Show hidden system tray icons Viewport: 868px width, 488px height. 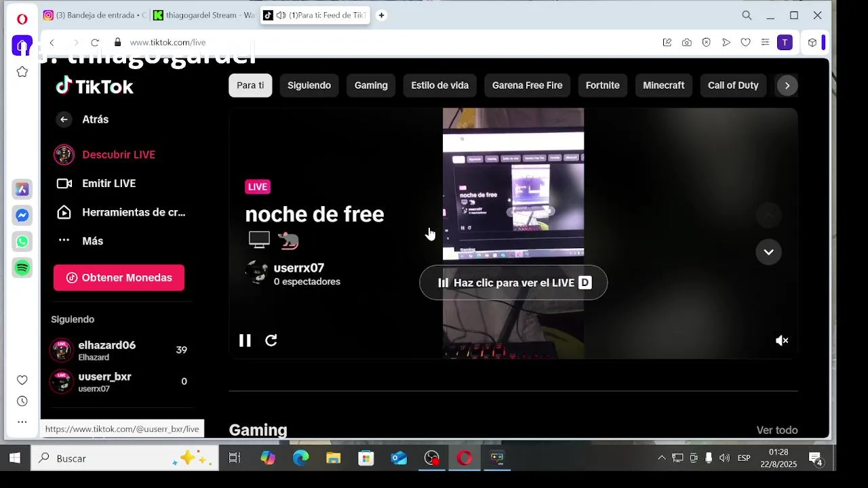[661, 458]
